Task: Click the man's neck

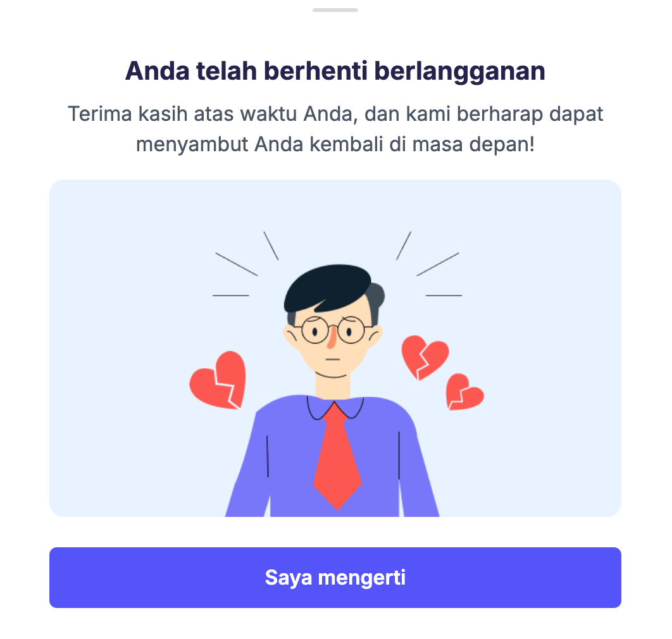Action: [333, 386]
